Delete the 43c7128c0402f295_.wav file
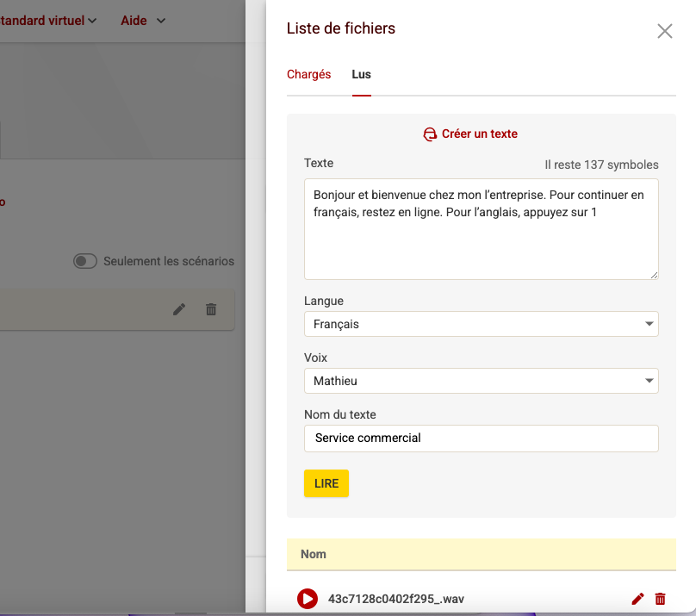Screen dimensions: 696x616 [x=661, y=599]
